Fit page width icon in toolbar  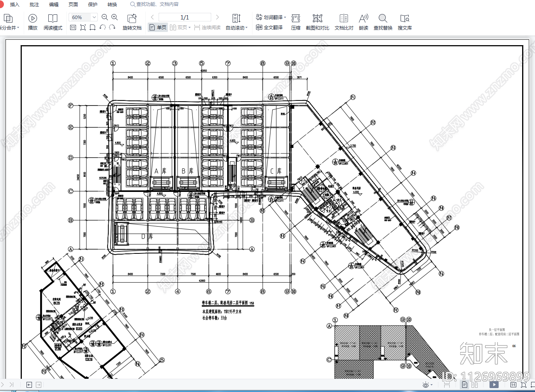tap(92, 27)
